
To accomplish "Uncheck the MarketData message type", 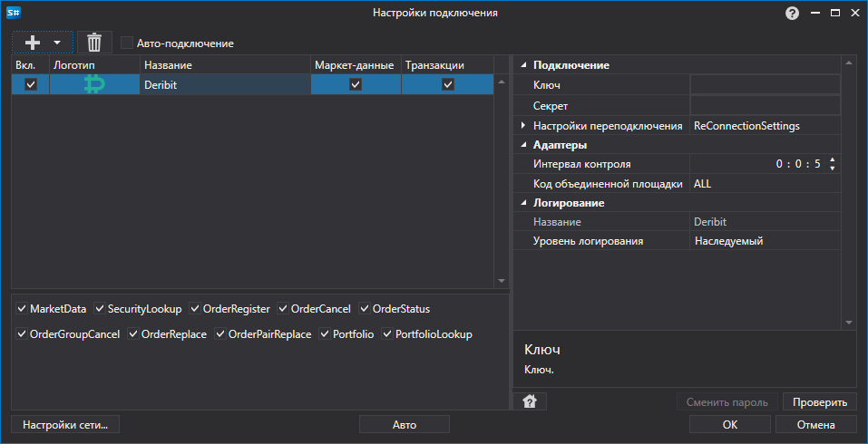I will tap(22, 308).
